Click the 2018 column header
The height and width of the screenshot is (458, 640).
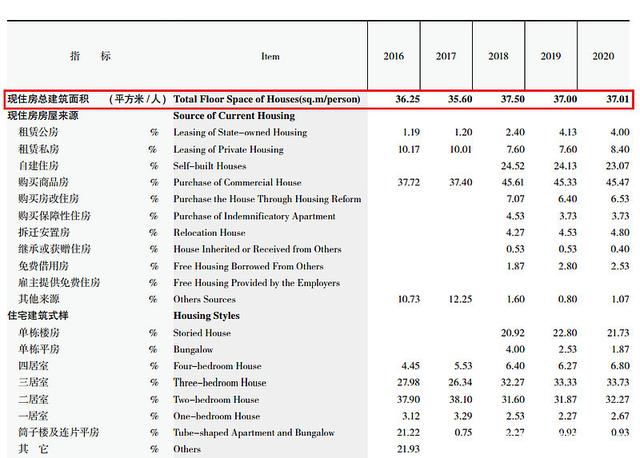[x=498, y=57]
